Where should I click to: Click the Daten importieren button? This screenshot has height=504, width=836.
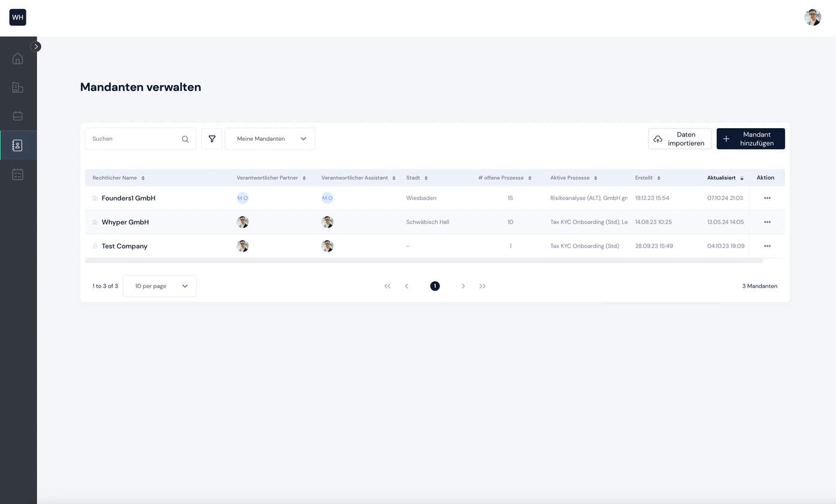pos(680,139)
